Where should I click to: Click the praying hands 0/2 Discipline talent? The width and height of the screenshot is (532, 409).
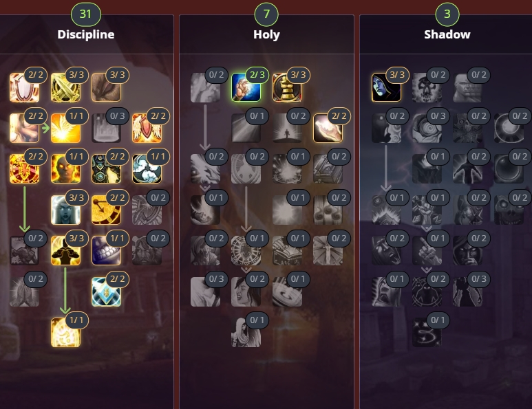coord(24,291)
